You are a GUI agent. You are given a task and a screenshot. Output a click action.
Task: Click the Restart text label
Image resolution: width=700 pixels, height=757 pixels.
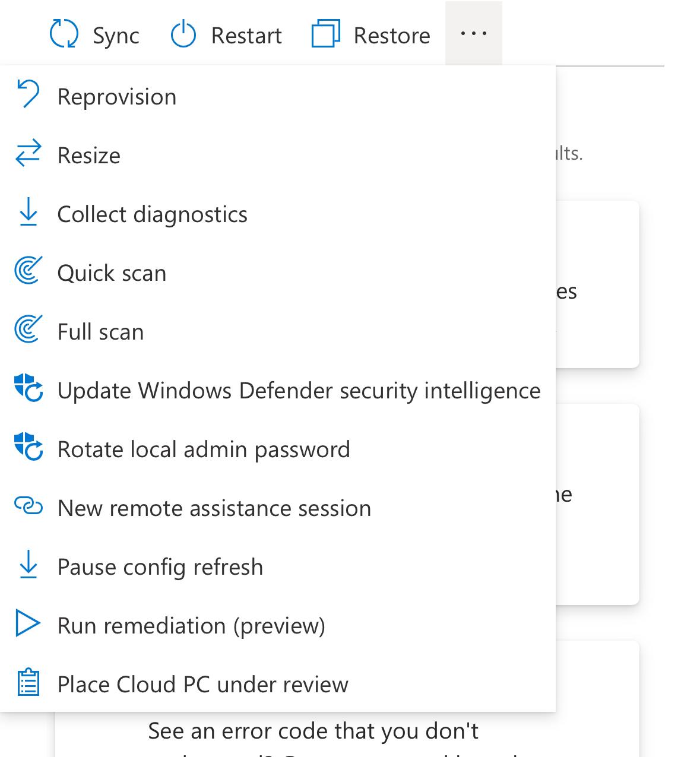pos(246,36)
